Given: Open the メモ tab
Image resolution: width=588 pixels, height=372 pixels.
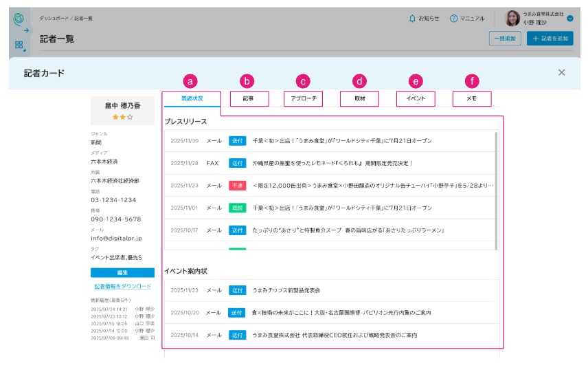Looking at the screenshot, I should pos(472,99).
